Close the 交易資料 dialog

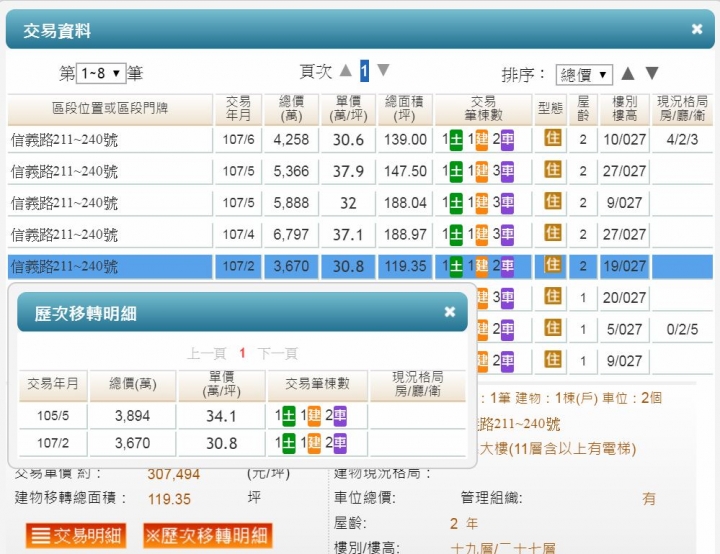tap(697, 29)
